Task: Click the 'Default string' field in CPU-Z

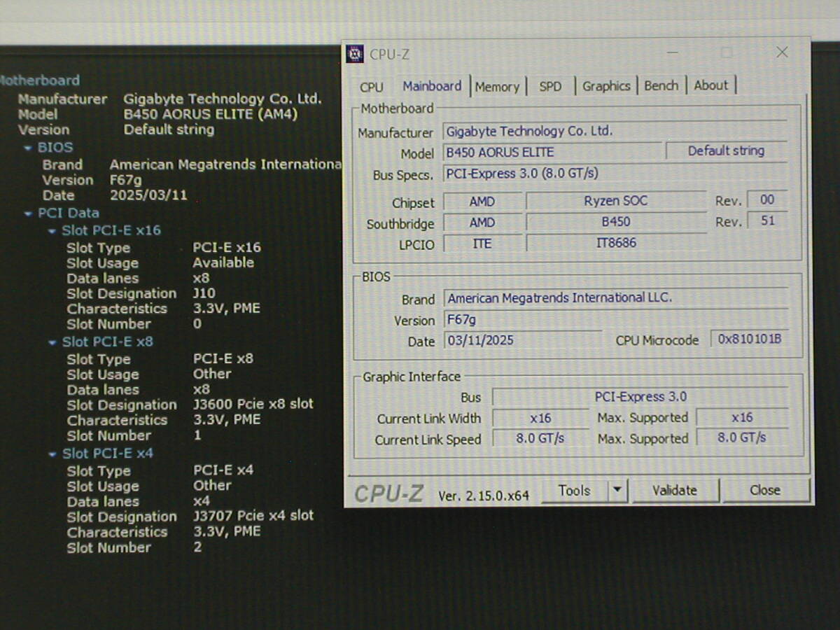Action: 727,150
